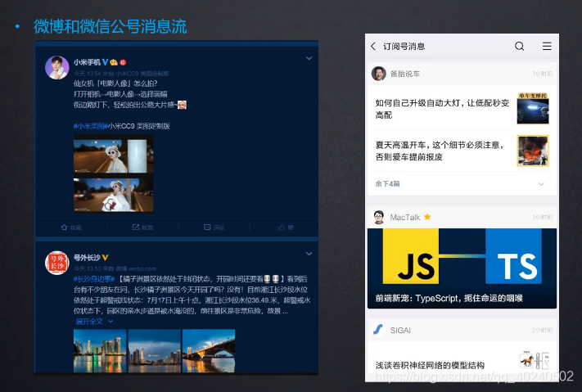The width and height of the screenshot is (582, 392).
Task: Click the 备胎说车 account name
Action: coord(405,74)
